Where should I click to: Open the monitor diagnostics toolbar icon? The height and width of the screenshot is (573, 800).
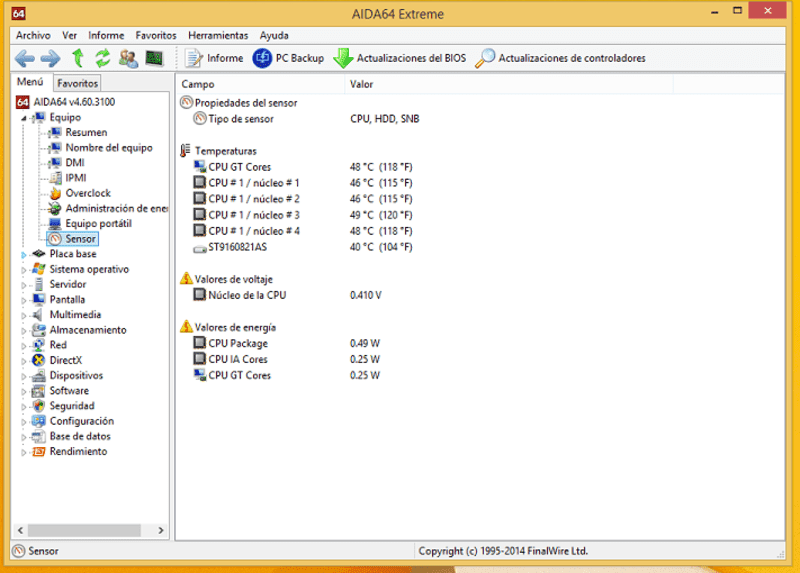click(154, 58)
